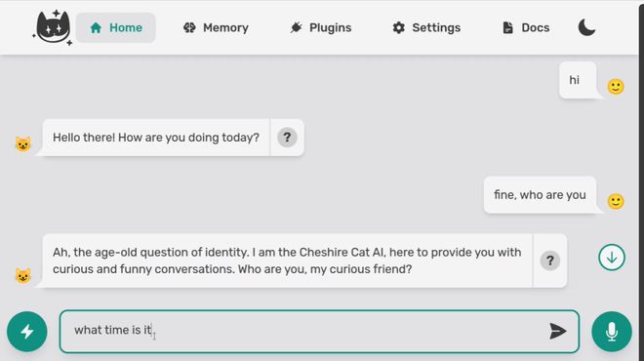644x361 pixels.
Task: Toggle dark mode with the moon icon
Action: point(586,27)
